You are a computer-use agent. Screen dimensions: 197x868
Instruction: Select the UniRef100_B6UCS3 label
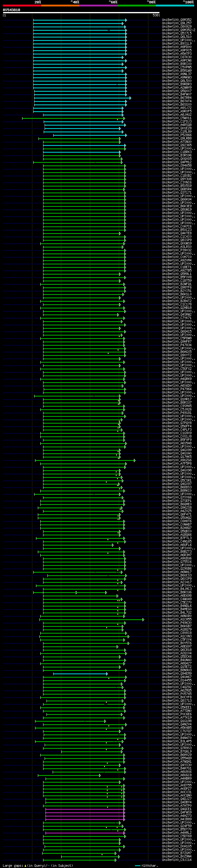click(x=177, y=575)
